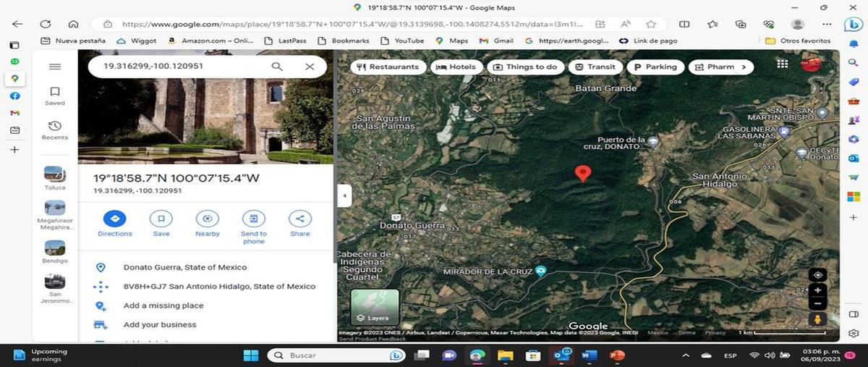Filter map by Restaurants chip
Viewport: 868px width, 367px height.
tap(388, 67)
